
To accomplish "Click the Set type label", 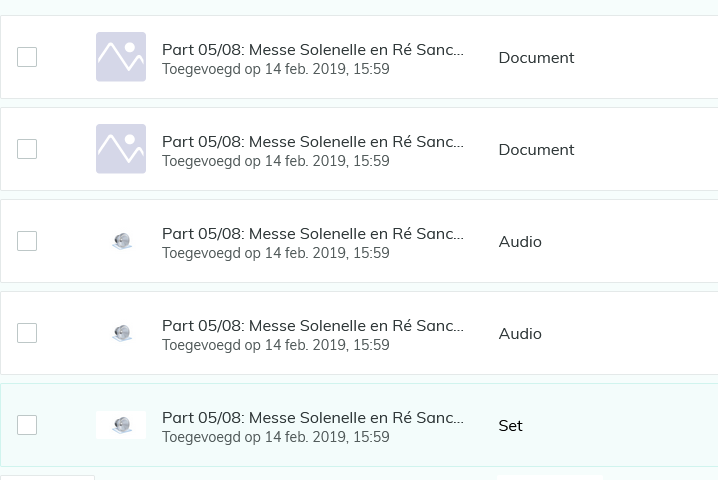I will coord(511,426).
